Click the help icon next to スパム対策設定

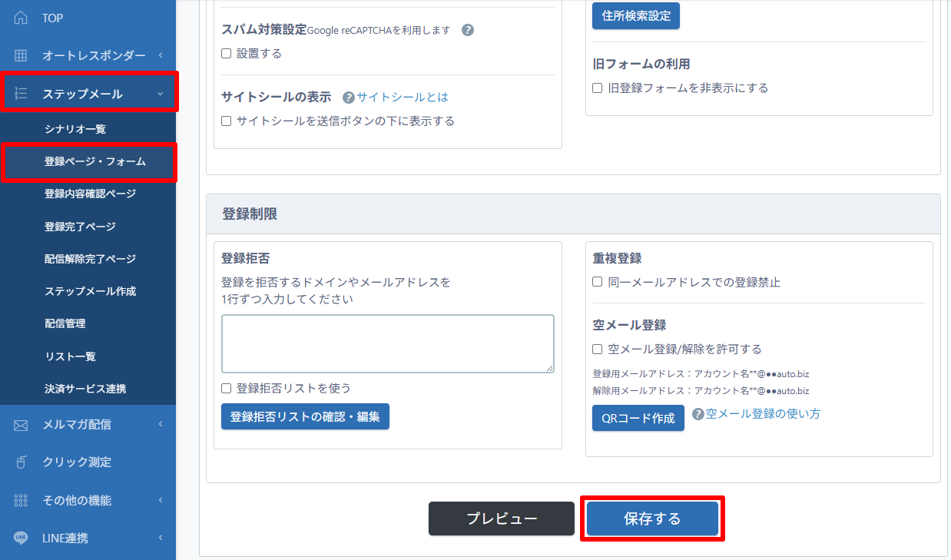(468, 31)
